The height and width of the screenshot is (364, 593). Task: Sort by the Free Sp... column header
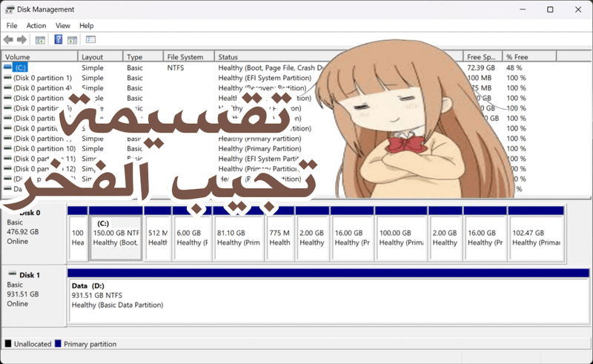coord(483,57)
